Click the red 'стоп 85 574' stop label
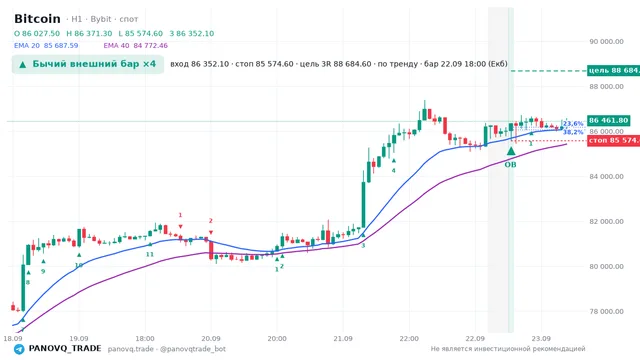 point(613,140)
